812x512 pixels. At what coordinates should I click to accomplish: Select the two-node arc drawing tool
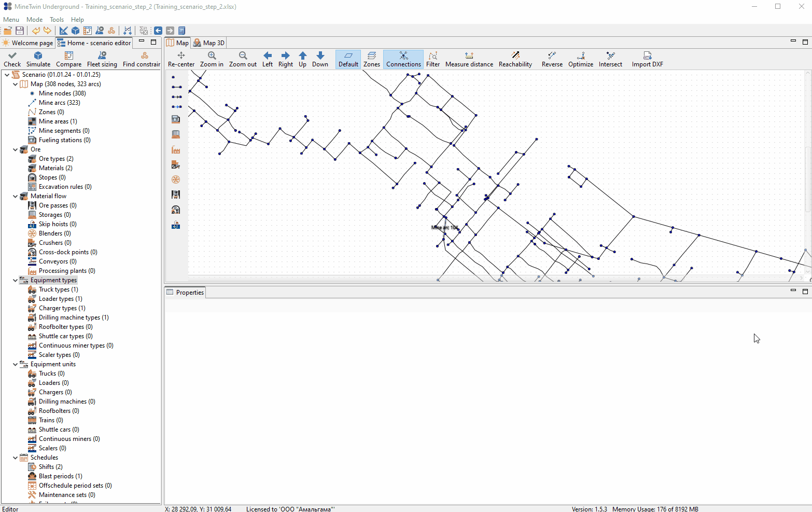coord(176,87)
